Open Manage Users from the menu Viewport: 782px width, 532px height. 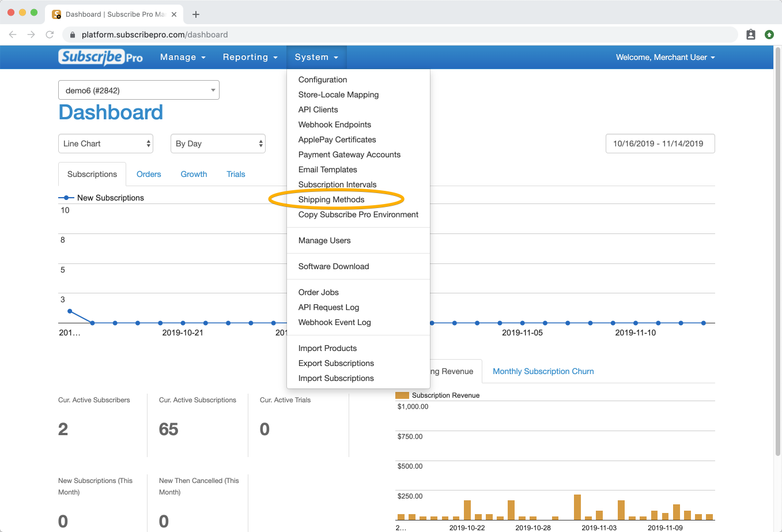point(358,240)
